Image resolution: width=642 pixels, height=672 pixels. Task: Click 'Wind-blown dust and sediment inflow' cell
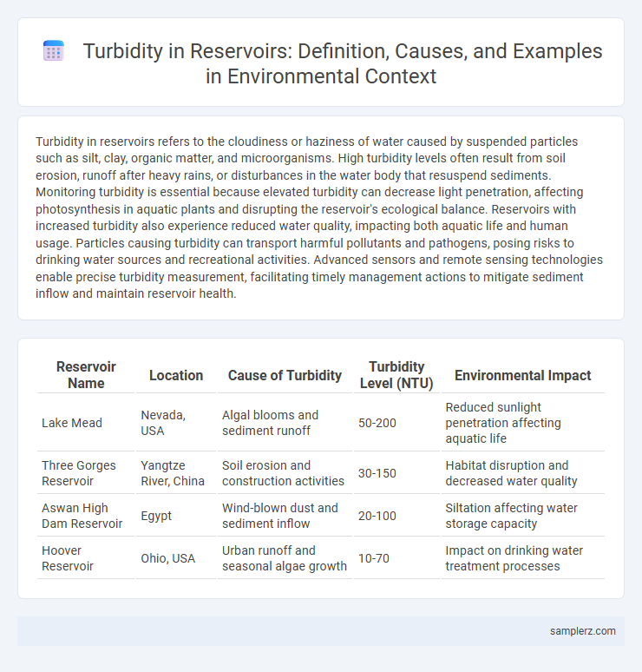click(x=285, y=516)
